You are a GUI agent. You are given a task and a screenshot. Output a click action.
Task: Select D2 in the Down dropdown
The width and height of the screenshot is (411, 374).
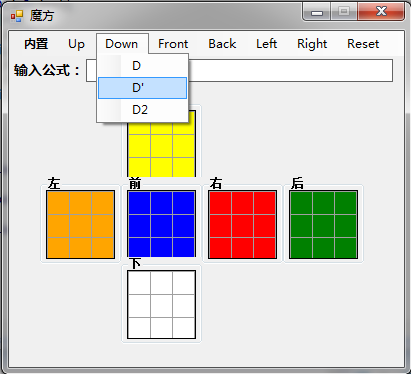pyautogui.click(x=142, y=110)
